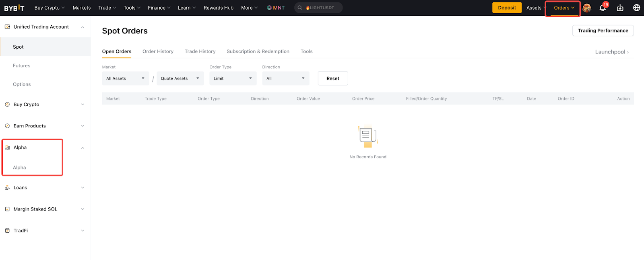Open the Quote Assets dropdown
The width and height of the screenshot is (644, 260).
click(180, 78)
